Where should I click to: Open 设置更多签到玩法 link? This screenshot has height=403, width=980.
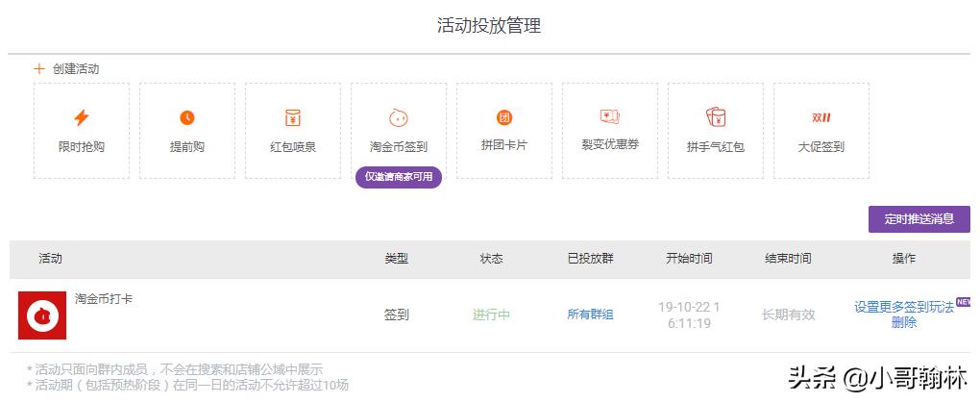pos(904,307)
